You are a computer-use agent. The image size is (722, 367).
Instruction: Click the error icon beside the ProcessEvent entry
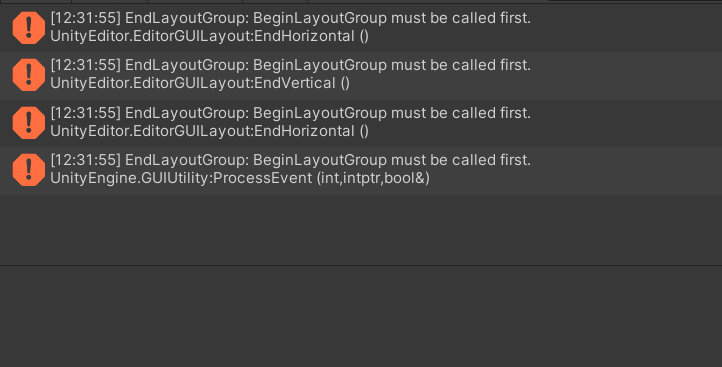click(x=29, y=170)
